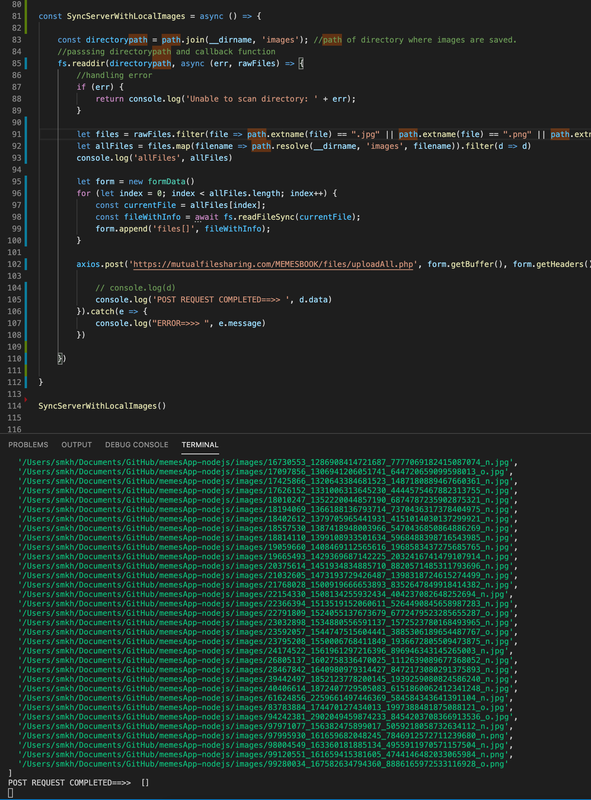Image resolution: width=591 pixels, height=800 pixels.
Task: Click 'const currentFile' on line 97
Action: coord(136,205)
